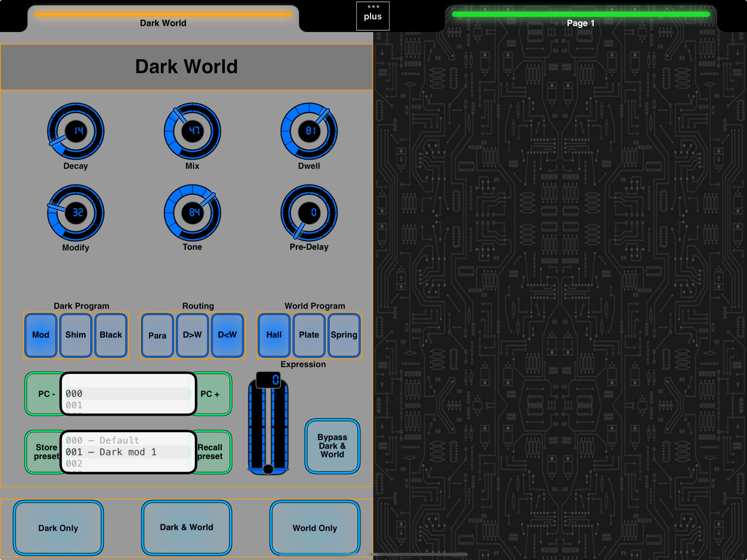Select Hall world program
Screen dimensions: 747x560
[x=274, y=335]
